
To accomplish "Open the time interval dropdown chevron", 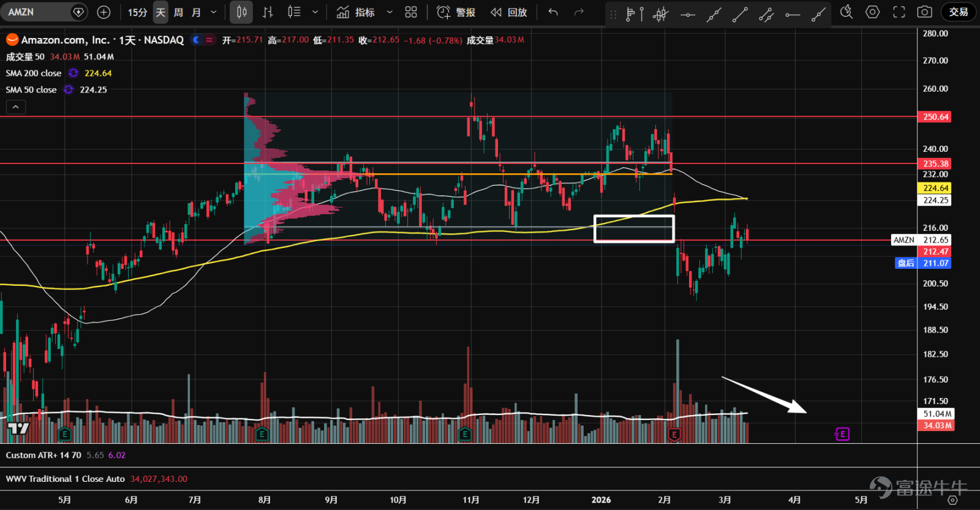I will (213, 12).
